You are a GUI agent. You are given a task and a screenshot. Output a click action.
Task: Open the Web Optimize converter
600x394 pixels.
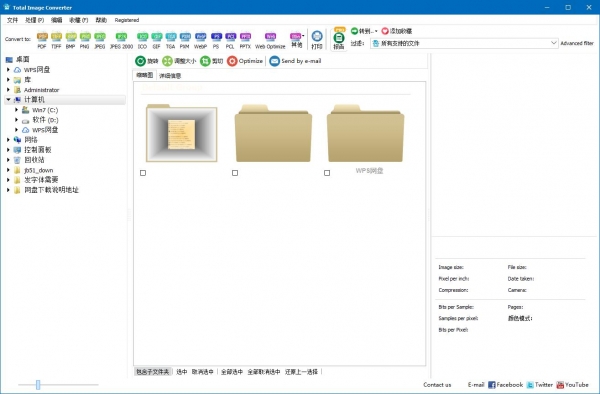[270, 40]
